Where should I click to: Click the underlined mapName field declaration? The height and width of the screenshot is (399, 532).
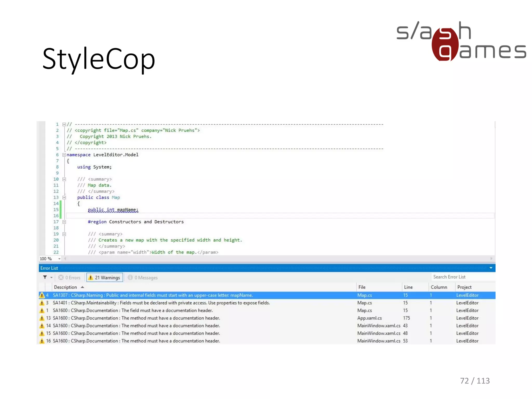pyautogui.click(x=113, y=210)
